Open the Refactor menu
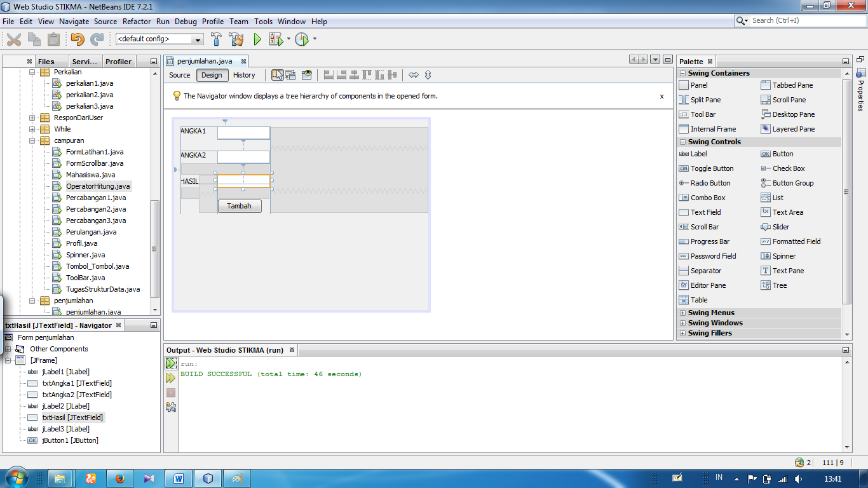The image size is (868, 488). pyautogui.click(x=137, y=21)
